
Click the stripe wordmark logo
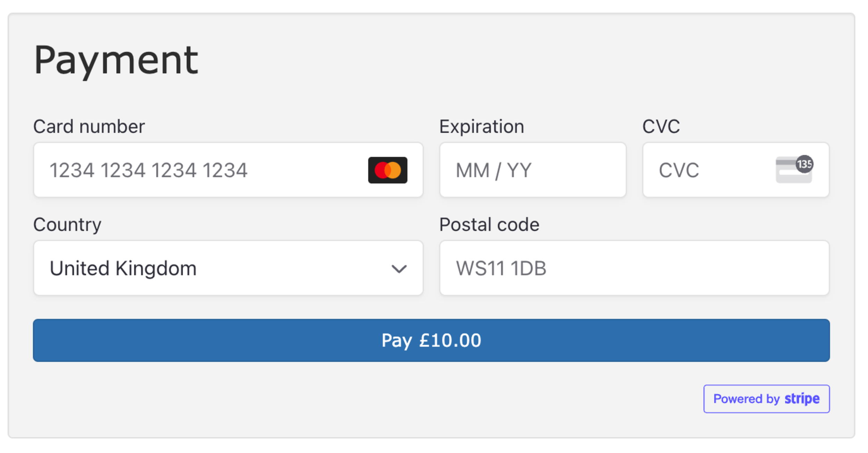click(802, 399)
